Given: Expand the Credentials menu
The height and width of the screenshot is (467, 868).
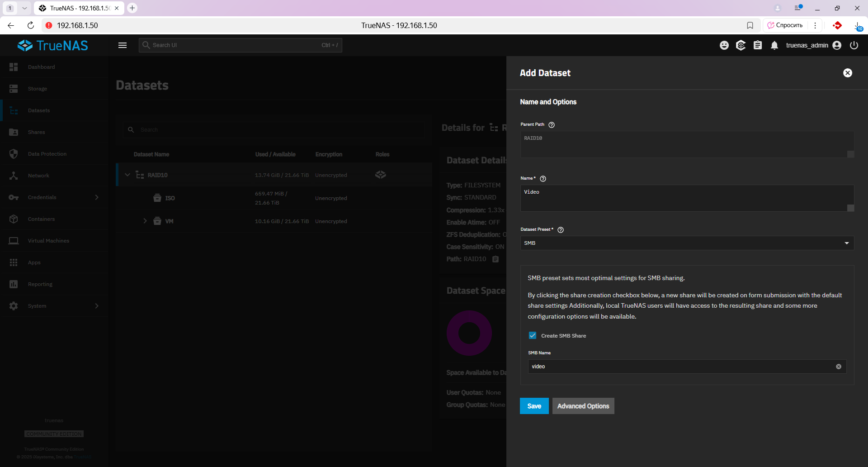Looking at the screenshot, I should [54, 197].
